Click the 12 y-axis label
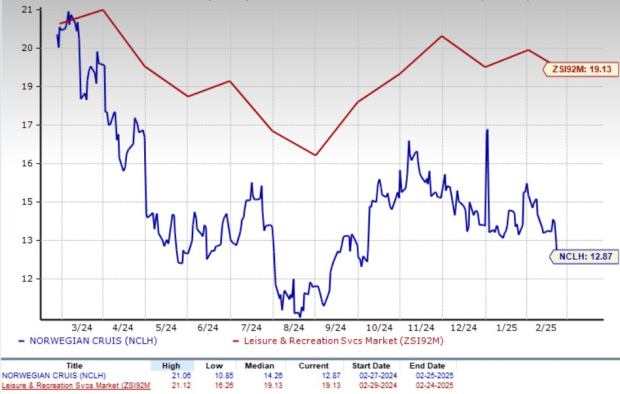The height and width of the screenshot is (394, 620). click(26, 279)
